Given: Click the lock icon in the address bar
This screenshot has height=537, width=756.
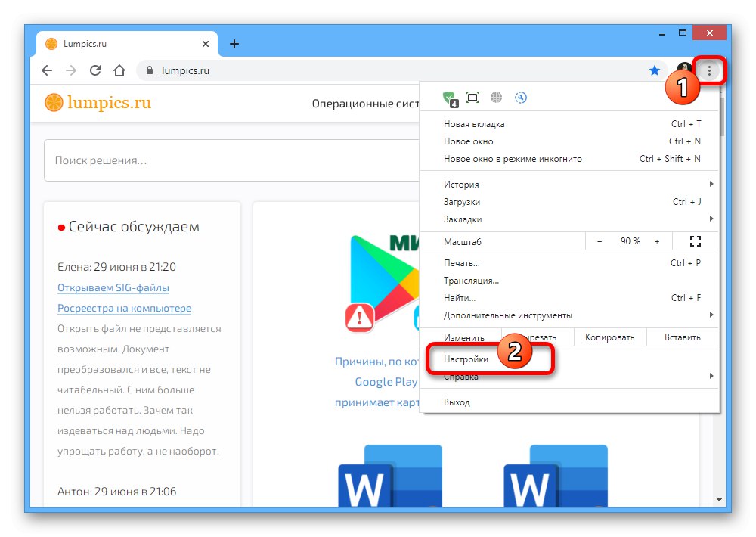Looking at the screenshot, I should (151, 70).
